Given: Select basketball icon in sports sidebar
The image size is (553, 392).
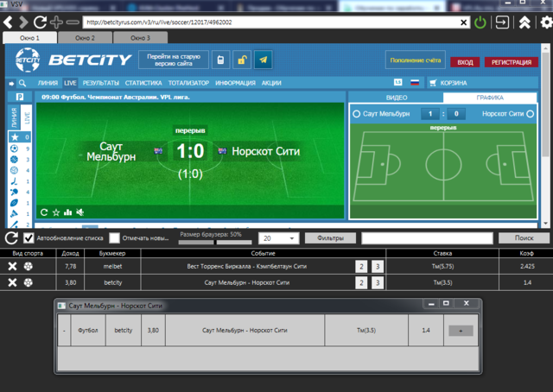Looking at the screenshot, I should coord(14,160).
